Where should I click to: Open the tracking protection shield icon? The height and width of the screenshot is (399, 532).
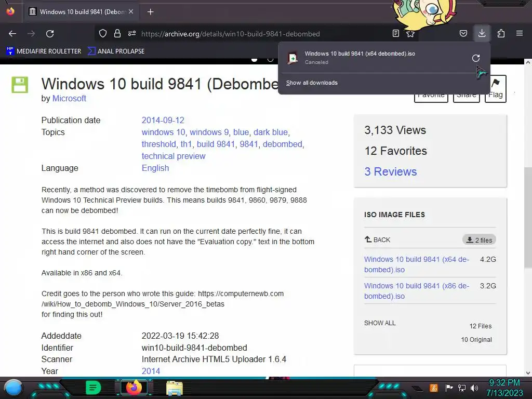[103, 33]
